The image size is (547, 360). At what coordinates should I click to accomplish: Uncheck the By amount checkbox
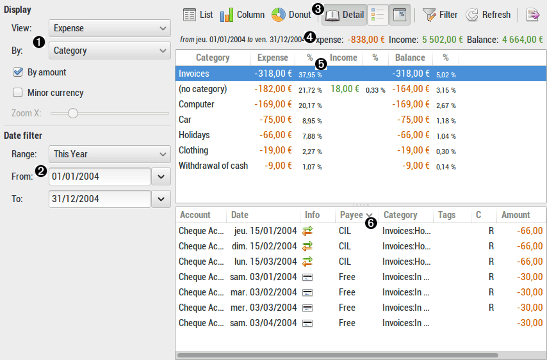pos(18,72)
